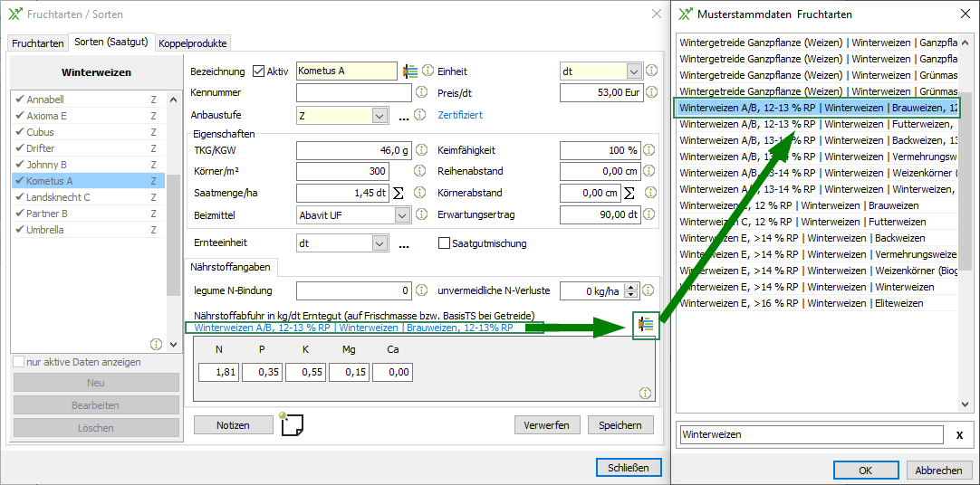The image size is (980, 485).
Task: Switch to the Fruchtarten tab
Action: tap(37, 43)
